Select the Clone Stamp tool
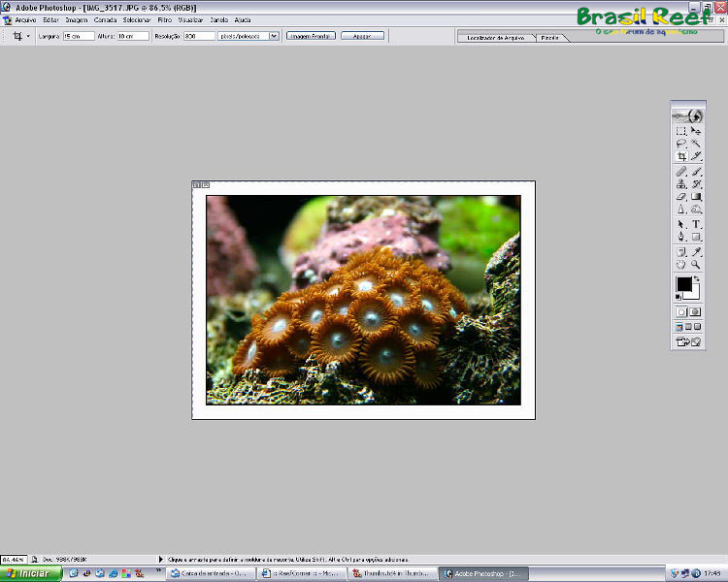The image size is (728, 582). 681,183
